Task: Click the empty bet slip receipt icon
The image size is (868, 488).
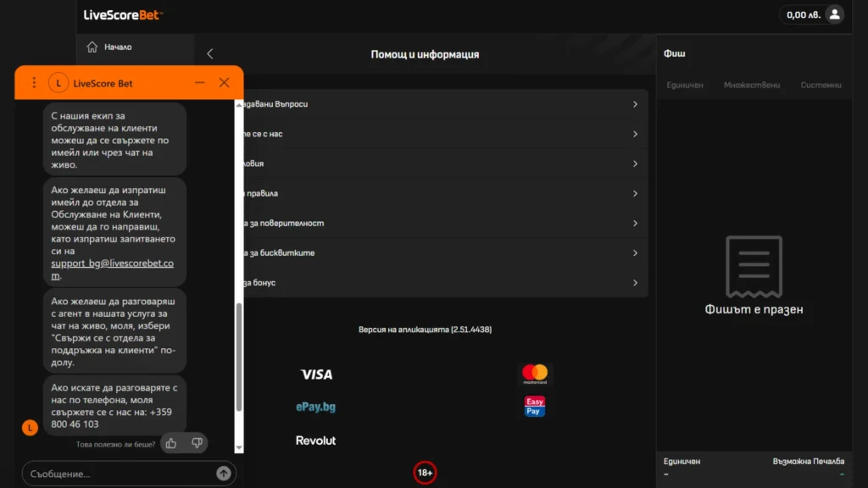Action: pyautogui.click(x=754, y=267)
